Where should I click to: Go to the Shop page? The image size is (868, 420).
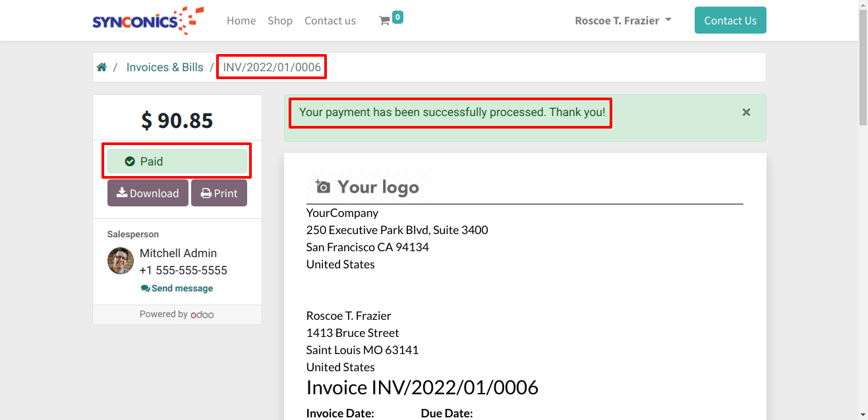coord(280,20)
